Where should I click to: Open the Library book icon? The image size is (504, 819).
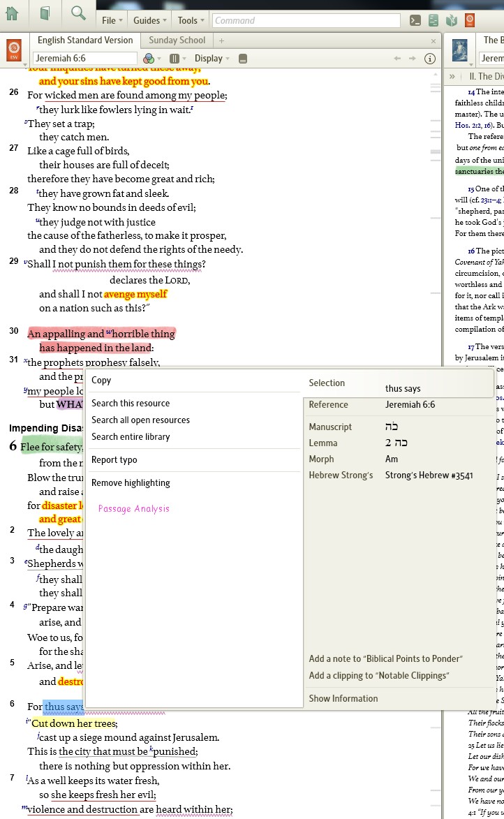(45, 13)
